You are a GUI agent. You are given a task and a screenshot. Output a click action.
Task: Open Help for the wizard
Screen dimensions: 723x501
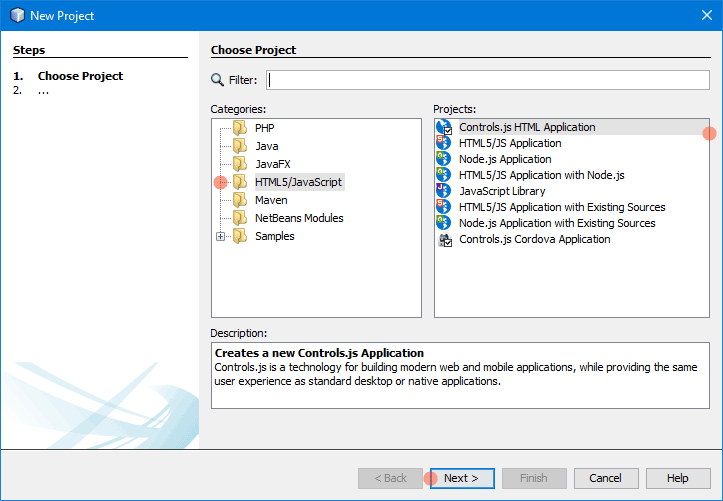pyautogui.click(x=678, y=478)
